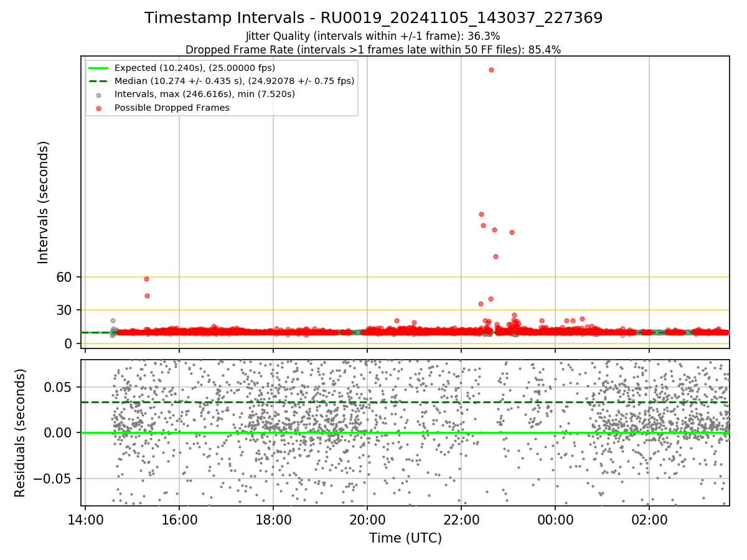Click legend entry "Median (10.274 +/- 0.435 s)"
This screenshot has width=747, height=560.
click(234, 81)
